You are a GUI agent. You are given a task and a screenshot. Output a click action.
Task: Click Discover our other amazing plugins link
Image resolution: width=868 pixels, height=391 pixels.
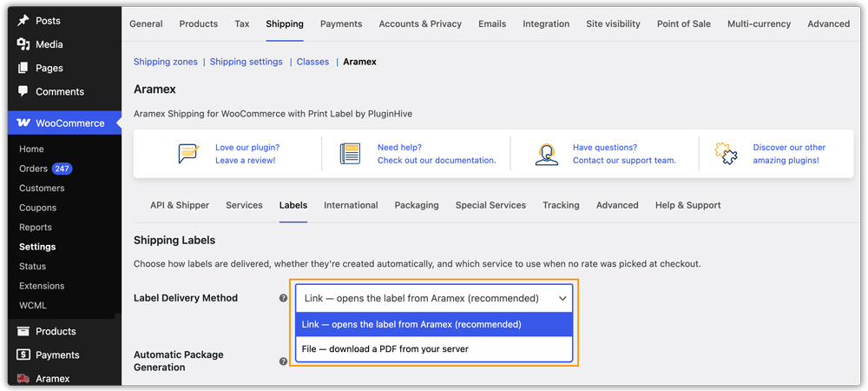pyautogui.click(x=789, y=154)
